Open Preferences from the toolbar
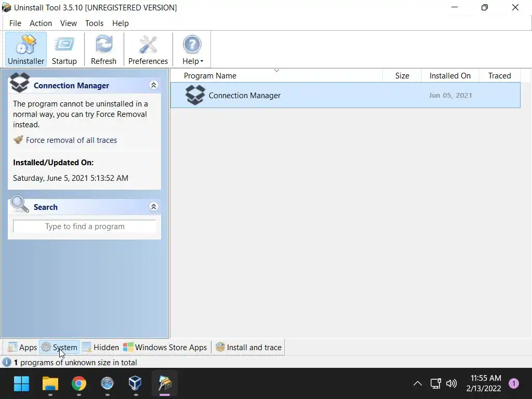The width and height of the screenshot is (532, 399). [x=148, y=49]
